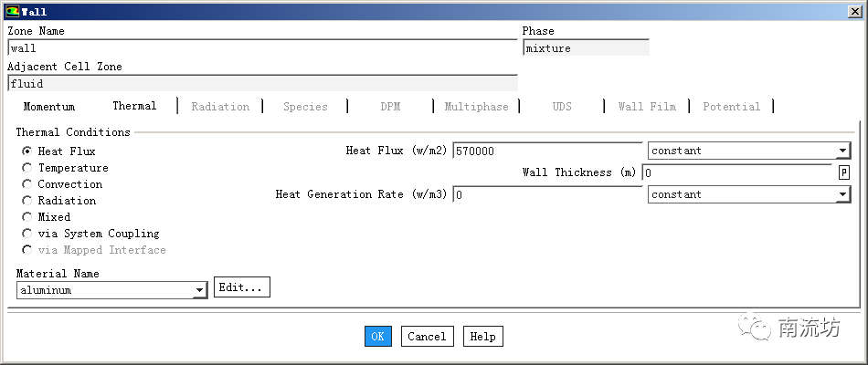The width and height of the screenshot is (868, 365).
Task: Select the Temperature thermal condition
Action: [27, 168]
